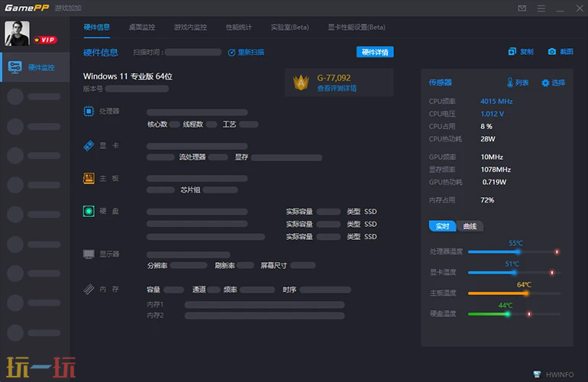Switch to the 桌面监控 tab

pos(142,27)
